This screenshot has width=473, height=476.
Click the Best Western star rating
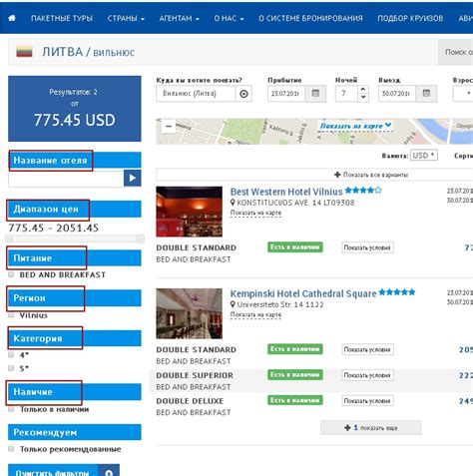coord(363,191)
